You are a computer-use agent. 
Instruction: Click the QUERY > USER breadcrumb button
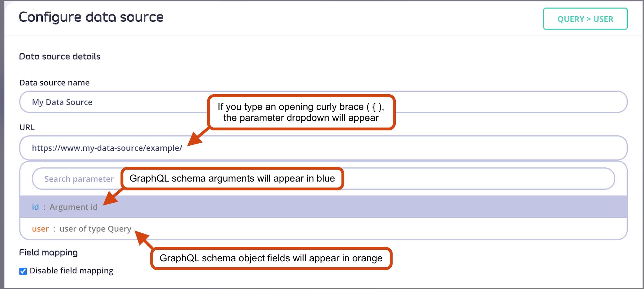(x=585, y=19)
